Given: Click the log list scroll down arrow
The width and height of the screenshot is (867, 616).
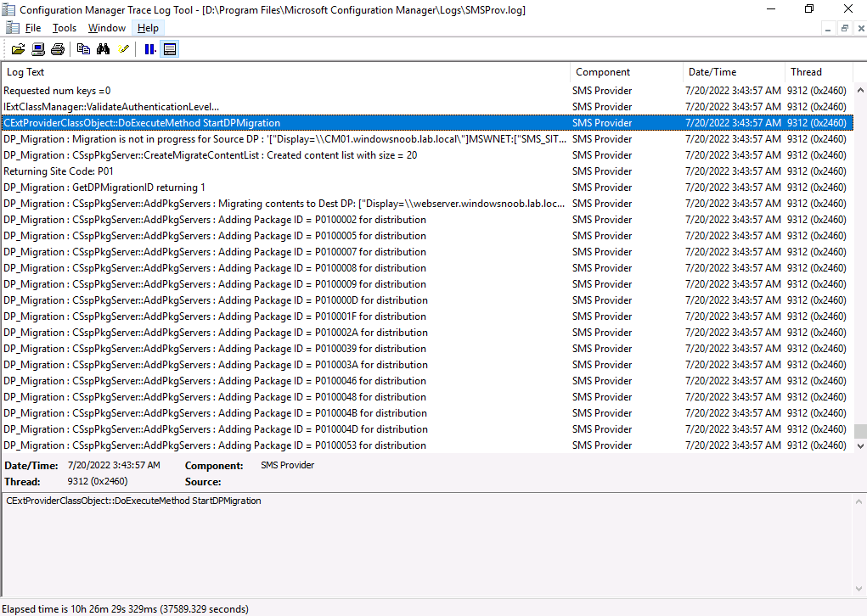Looking at the screenshot, I should (x=860, y=445).
